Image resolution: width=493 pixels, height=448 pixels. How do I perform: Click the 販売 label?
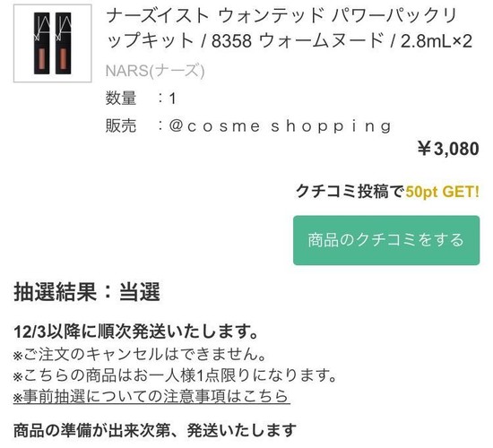coord(121,125)
